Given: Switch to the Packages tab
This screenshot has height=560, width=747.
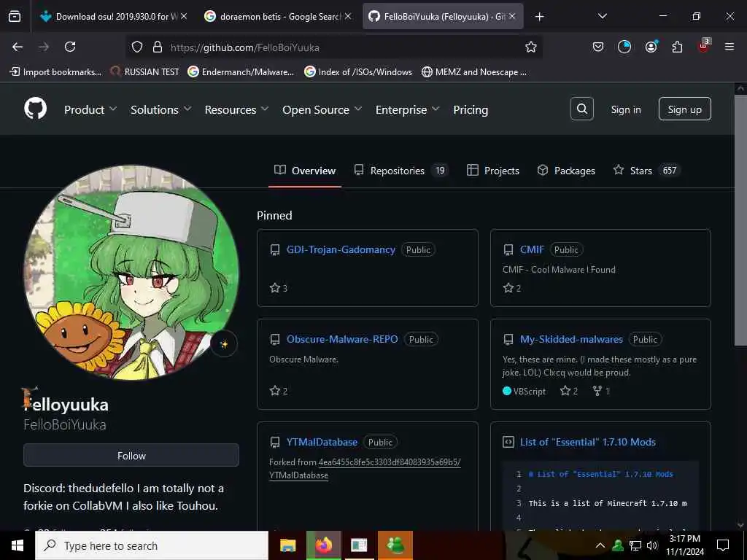Looking at the screenshot, I should click(x=566, y=171).
